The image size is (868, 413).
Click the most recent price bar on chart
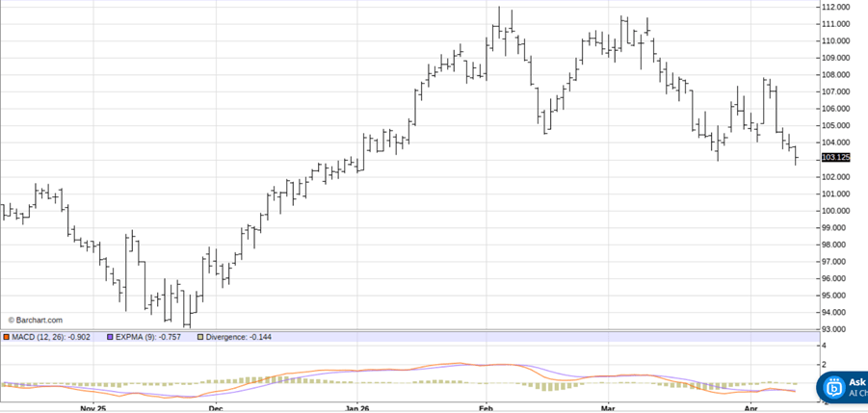pyautogui.click(x=796, y=156)
